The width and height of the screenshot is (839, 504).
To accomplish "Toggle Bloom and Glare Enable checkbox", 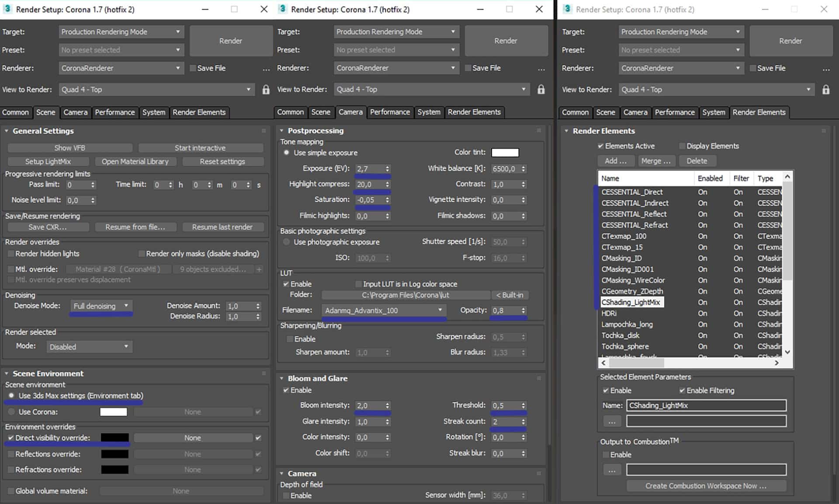I will tap(286, 390).
